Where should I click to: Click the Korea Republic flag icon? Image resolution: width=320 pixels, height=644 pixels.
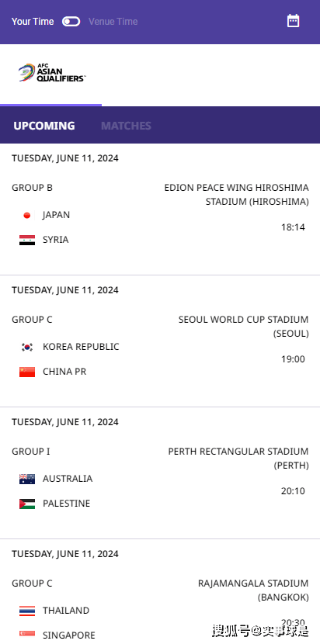[27, 347]
